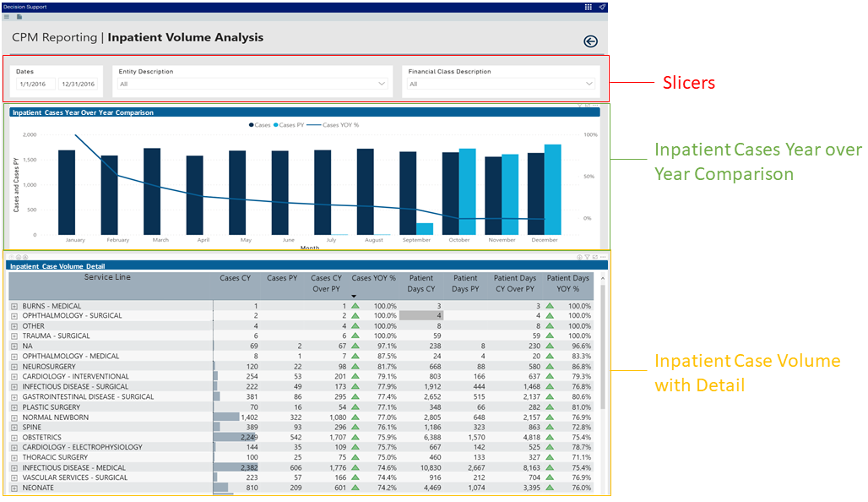The height and width of the screenshot is (502, 868).
Task: Toggle Cases YOY % legend series
Action: click(x=338, y=125)
